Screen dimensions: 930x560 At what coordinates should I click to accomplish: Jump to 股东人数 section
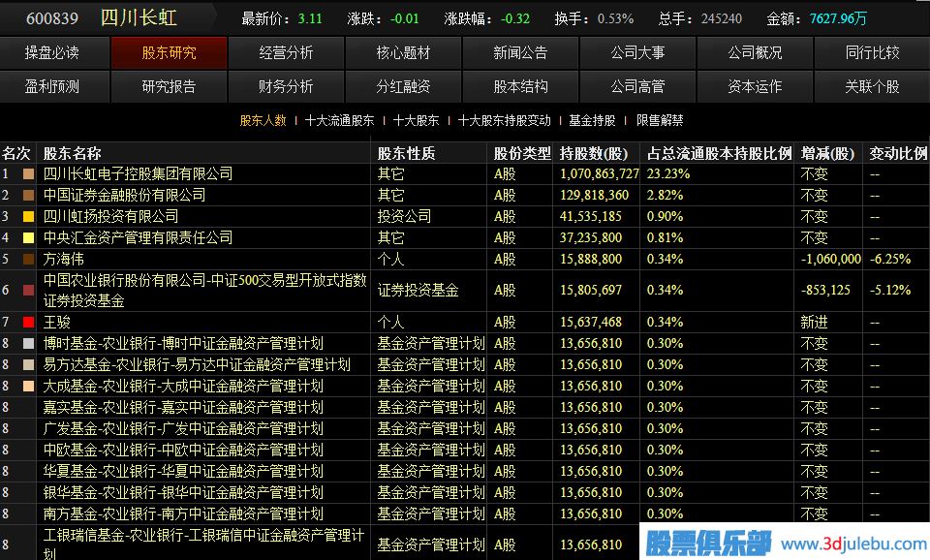coord(263,120)
